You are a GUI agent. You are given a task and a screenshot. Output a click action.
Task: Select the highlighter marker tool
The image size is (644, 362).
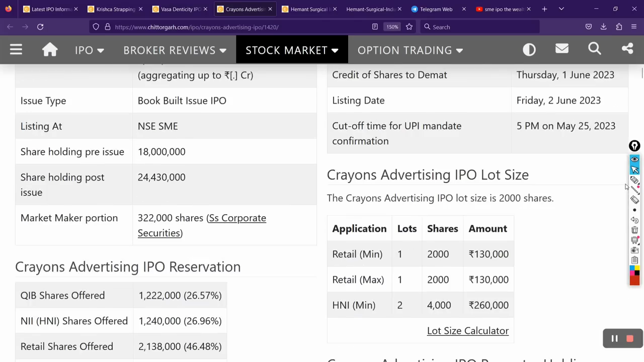(x=634, y=180)
